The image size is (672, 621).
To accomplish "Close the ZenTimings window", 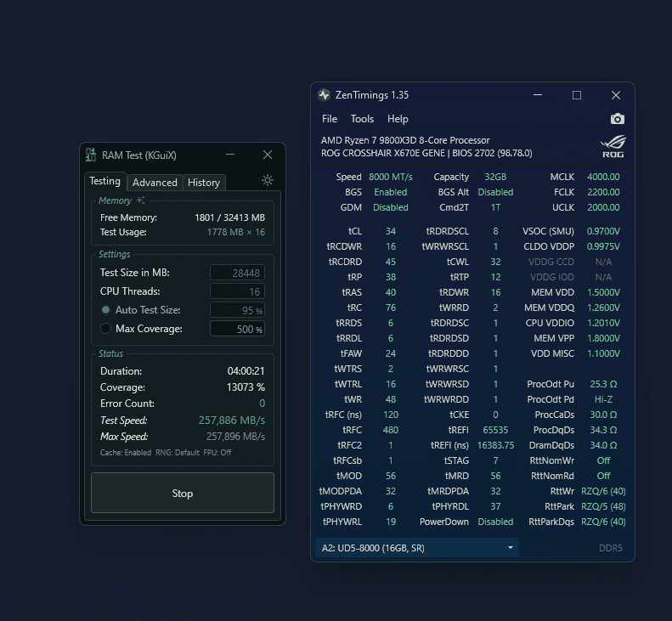I will 616,94.
